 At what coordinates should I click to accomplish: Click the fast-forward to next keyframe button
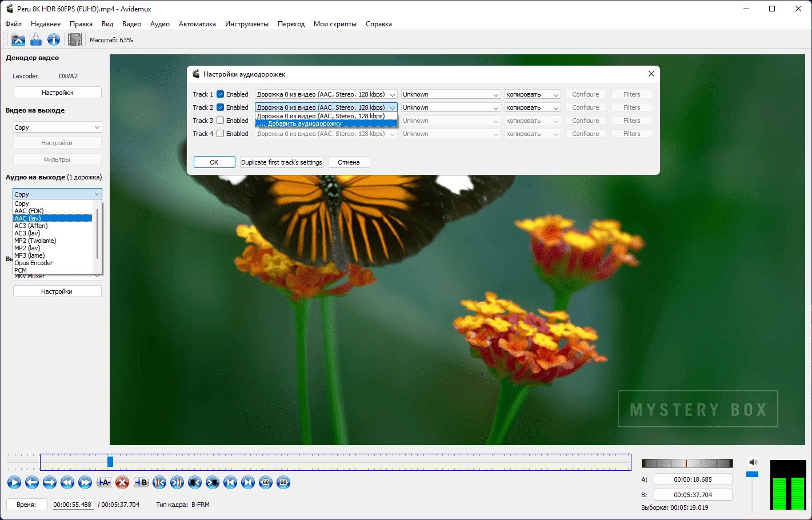pos(85,483)
